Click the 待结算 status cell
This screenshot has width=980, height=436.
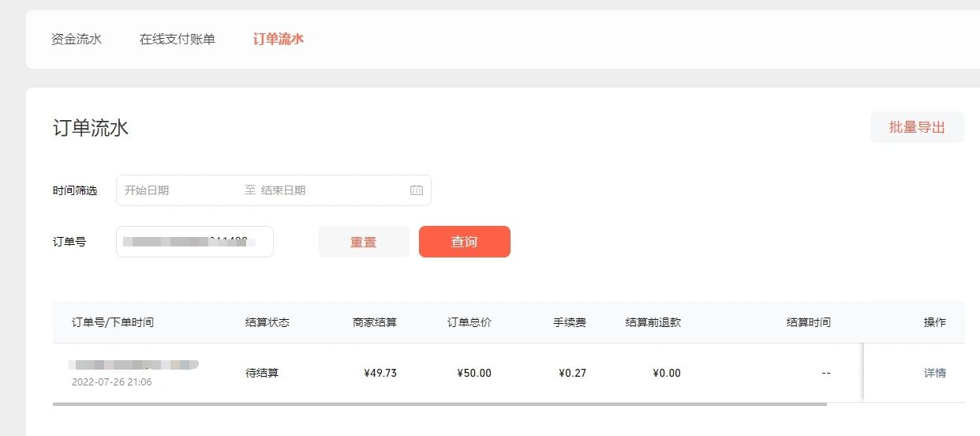(x=262, y=373)
